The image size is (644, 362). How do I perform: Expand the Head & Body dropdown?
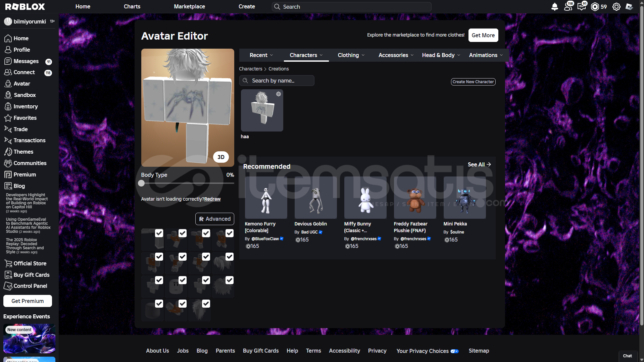tap(441, 55)
